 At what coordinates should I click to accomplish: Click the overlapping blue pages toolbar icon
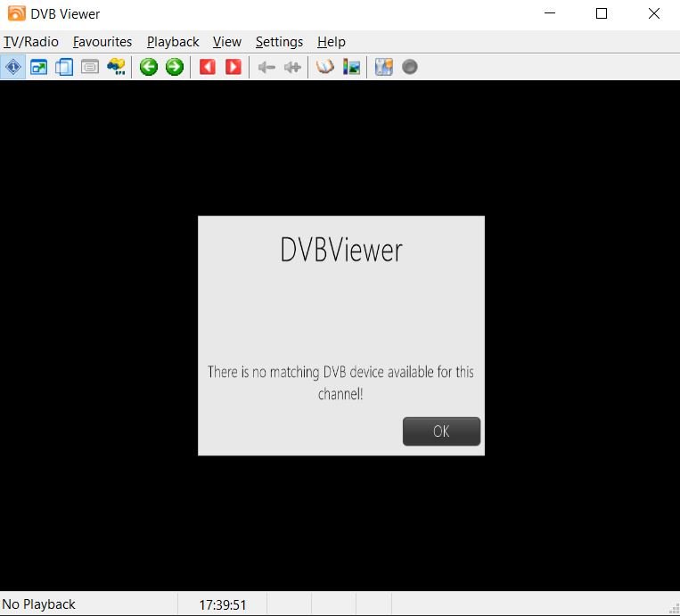[x=64, y=67]
